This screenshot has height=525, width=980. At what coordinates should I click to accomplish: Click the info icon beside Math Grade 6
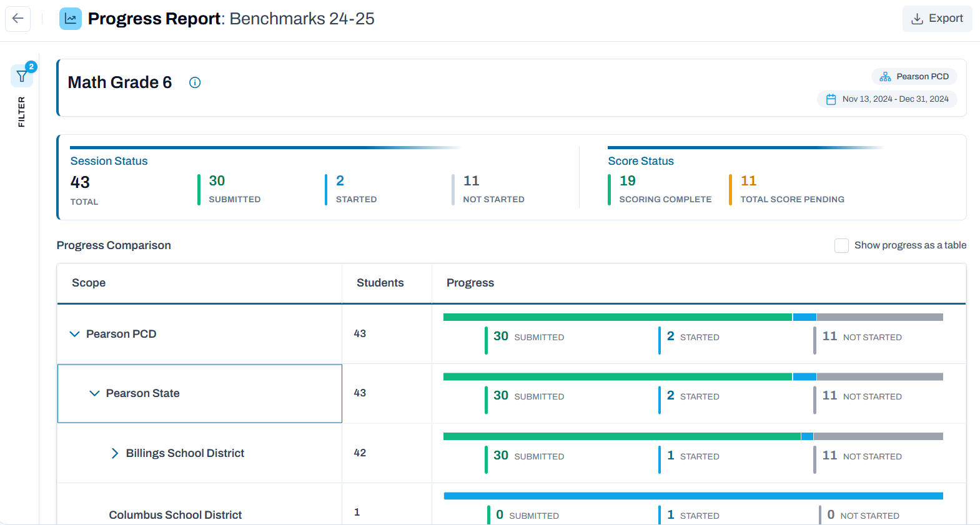(x=195, y=82)
